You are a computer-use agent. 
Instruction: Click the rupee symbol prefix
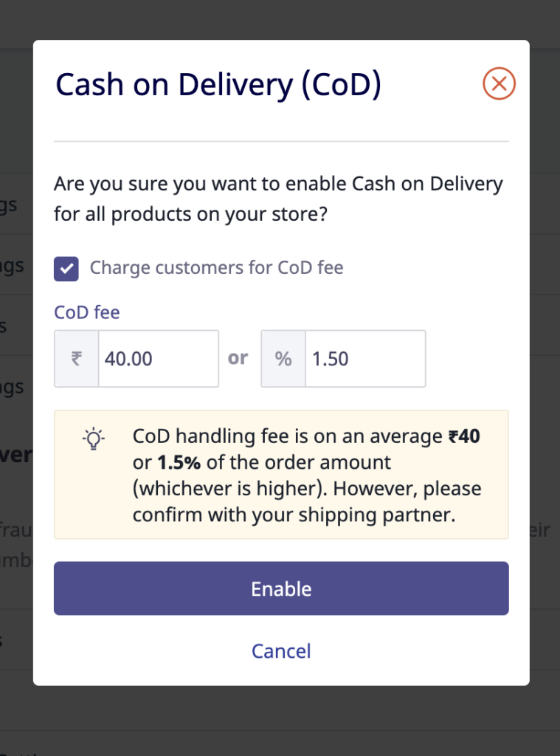tap(77, 359)
